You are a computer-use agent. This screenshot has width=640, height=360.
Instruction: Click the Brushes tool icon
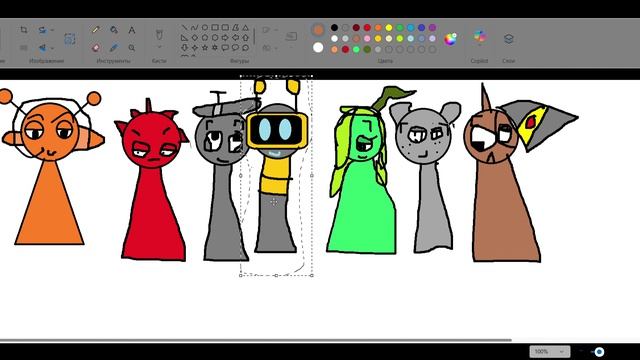159,34
